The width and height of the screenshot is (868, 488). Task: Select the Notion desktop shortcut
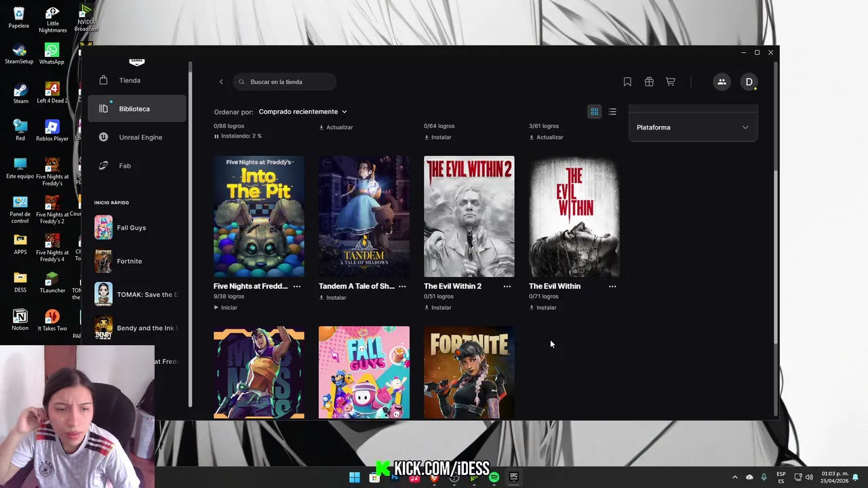point(20,321)
